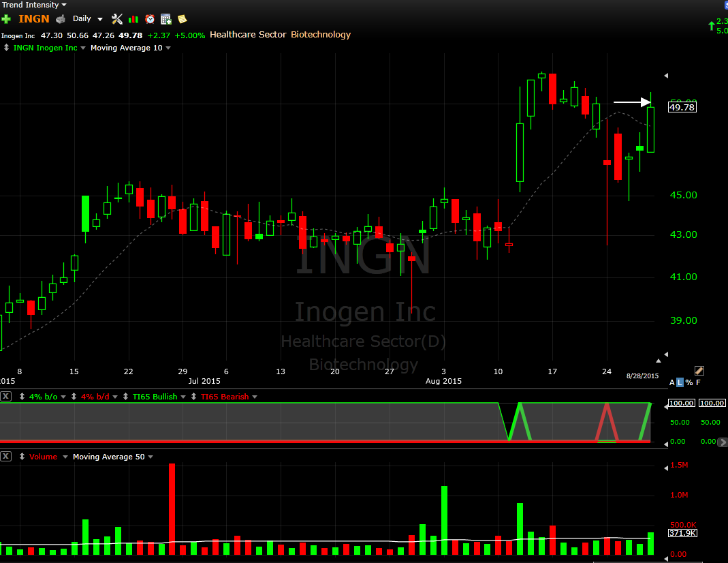Click the Aug 2015 time axis label

[x=443, y=381]
